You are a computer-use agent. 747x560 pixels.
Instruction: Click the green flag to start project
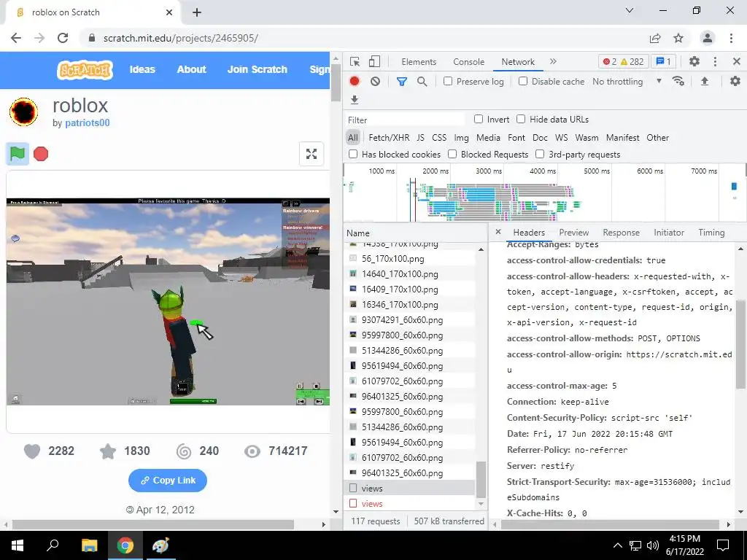tap(18, 154)
